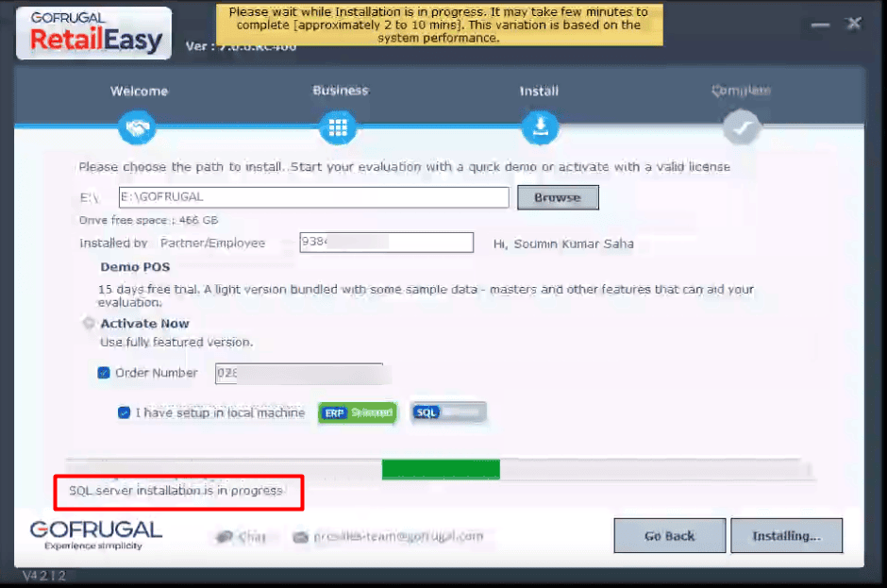887x588 pixels.
Task: Open the Welcome step tab
Action: click(139, 92)
